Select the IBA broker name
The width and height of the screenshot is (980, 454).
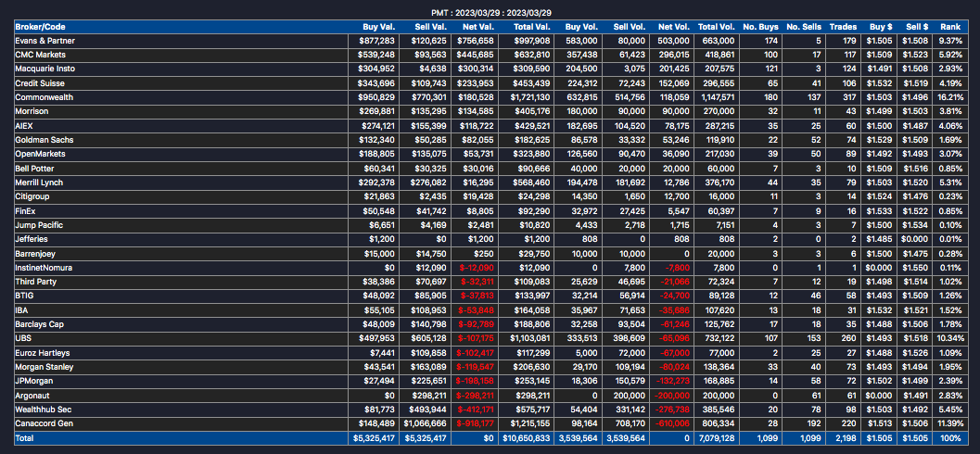tap(21, 310)
